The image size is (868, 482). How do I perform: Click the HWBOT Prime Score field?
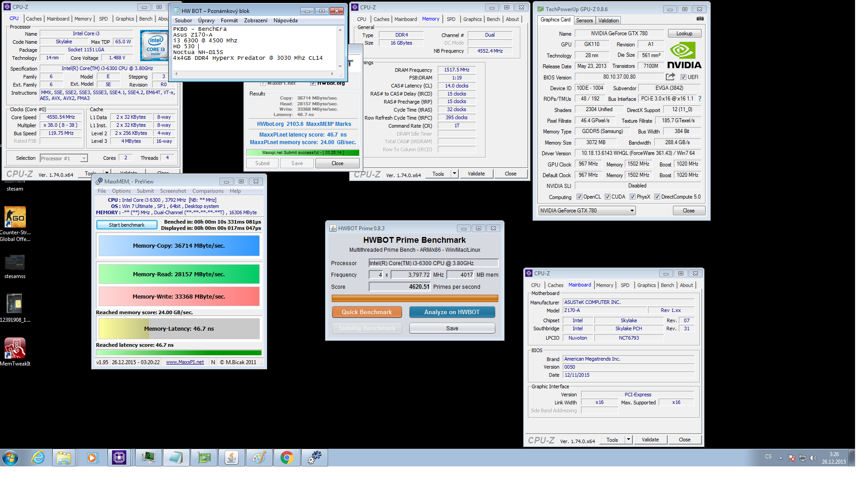pos(400,287)
